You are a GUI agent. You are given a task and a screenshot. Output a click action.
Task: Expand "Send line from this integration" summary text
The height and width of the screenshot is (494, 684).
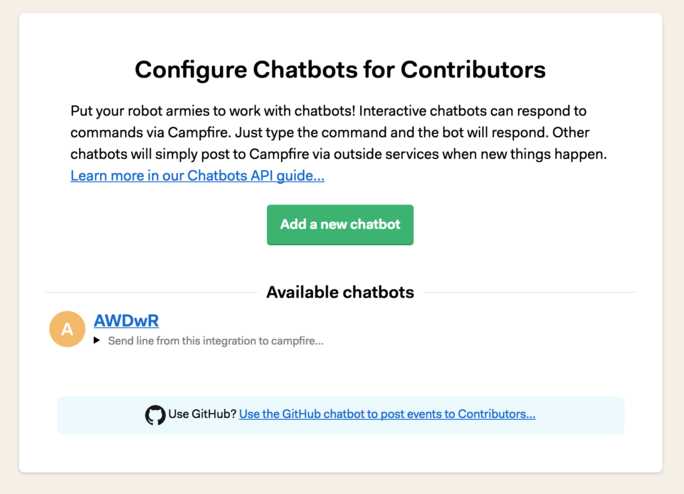(215, 341)
